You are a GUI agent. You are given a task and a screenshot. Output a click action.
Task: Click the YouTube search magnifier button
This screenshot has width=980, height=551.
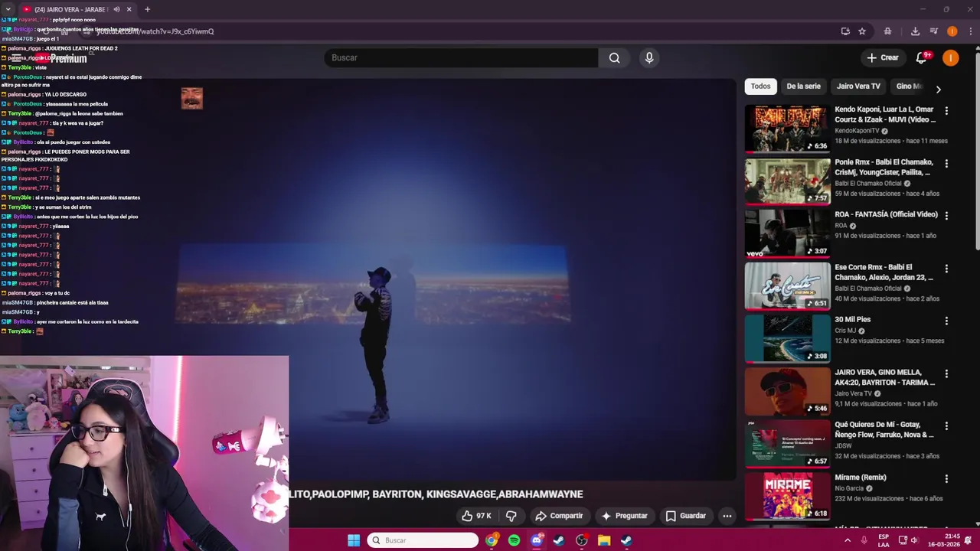tap(614, 57)
